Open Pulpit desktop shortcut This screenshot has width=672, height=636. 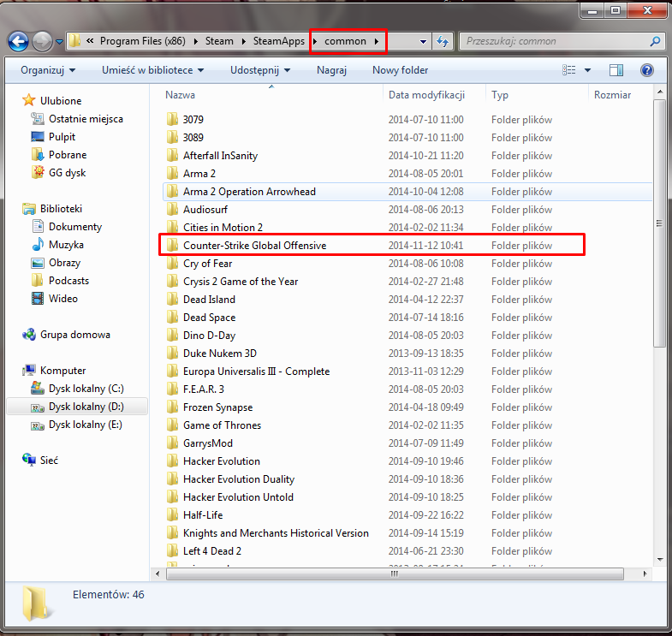62,137
